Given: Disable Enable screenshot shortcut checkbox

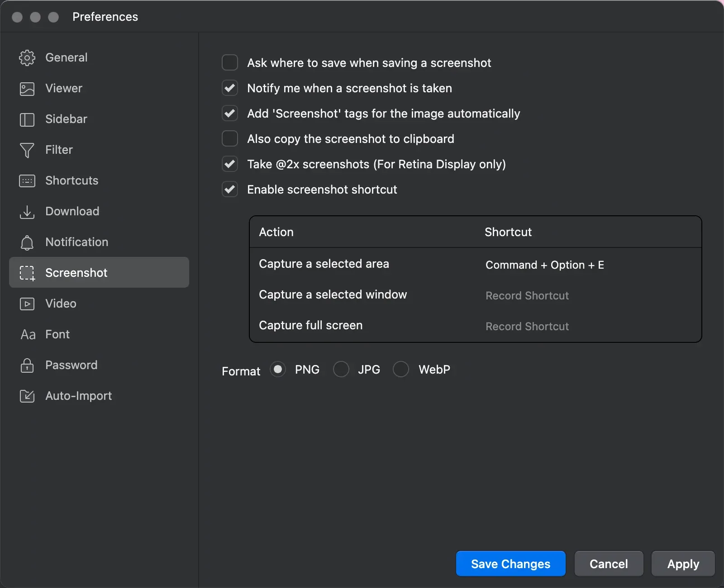Looking at the screenshot, I should (x=230, y=189).
